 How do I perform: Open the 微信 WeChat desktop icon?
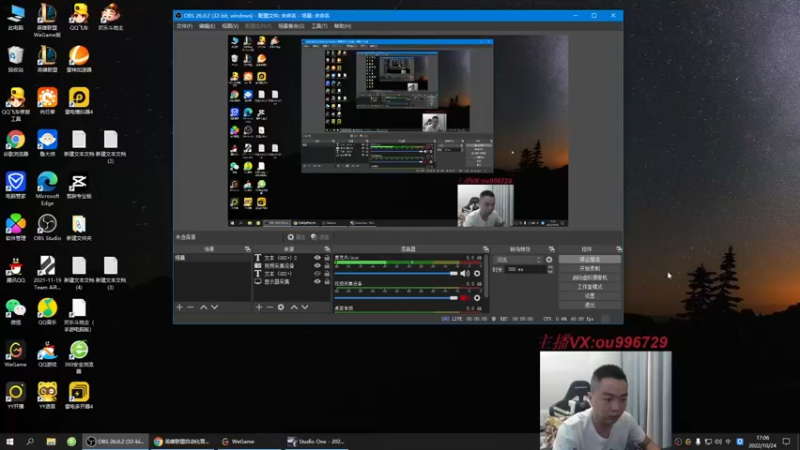coord(16,312)
